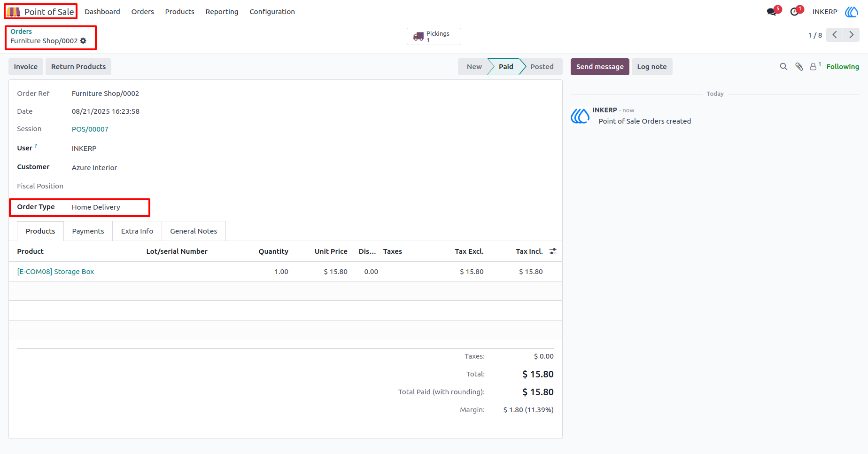Open the Dashboard menu
This screenshot has height=454, width=868.
tap(102, 12)
